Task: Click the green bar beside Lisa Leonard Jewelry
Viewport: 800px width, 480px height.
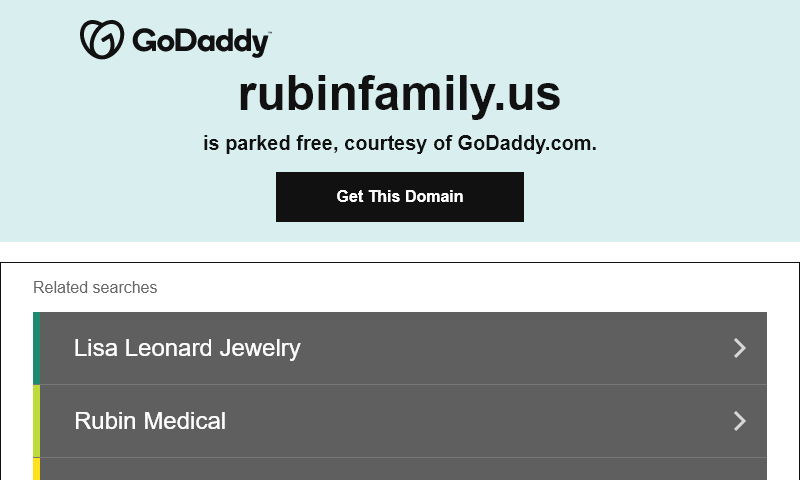Action: coord(37,348)
